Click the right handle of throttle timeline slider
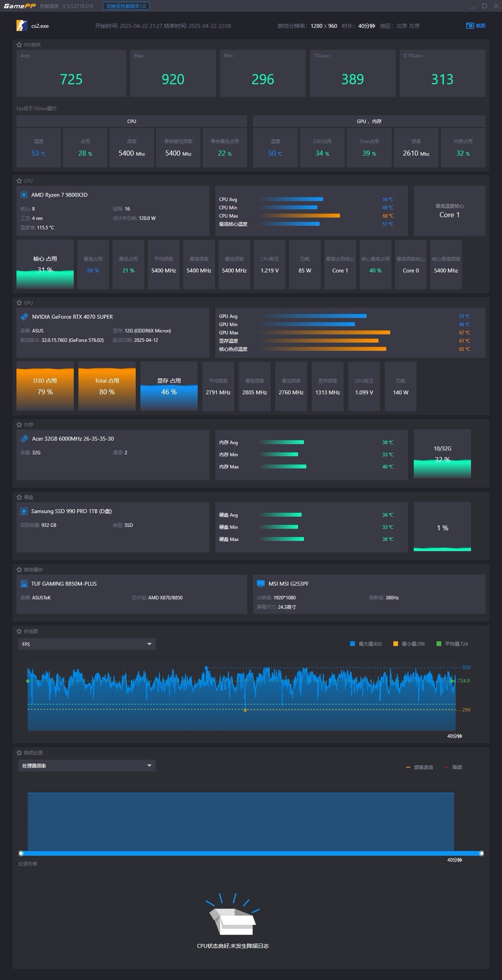The width and height of the screenshot is (502, 980). click(482, 853)
